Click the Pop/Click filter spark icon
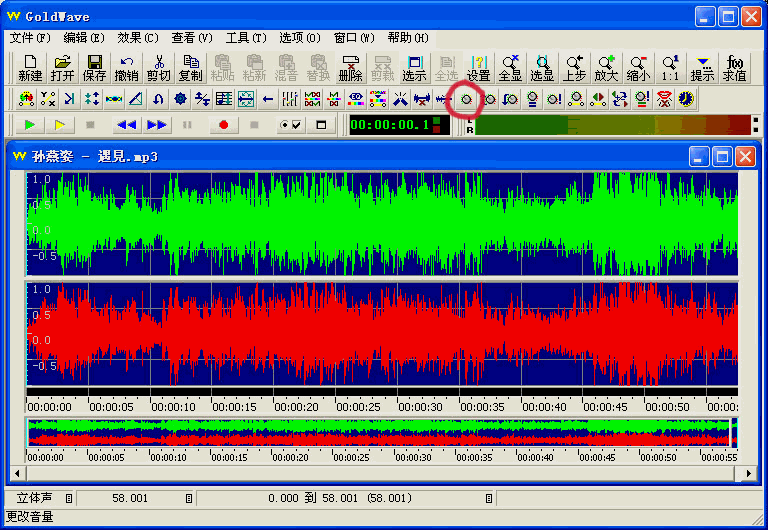The image size is (768, 530). point(400,99)
